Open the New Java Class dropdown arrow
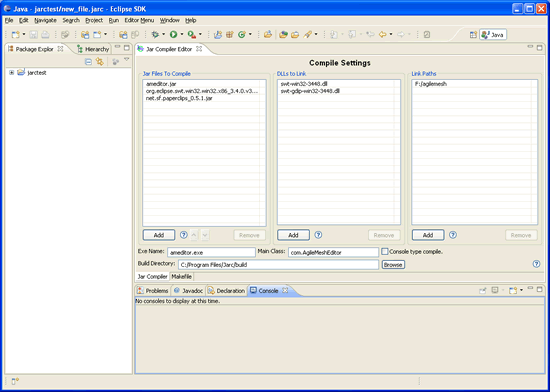 click(250, 34)
